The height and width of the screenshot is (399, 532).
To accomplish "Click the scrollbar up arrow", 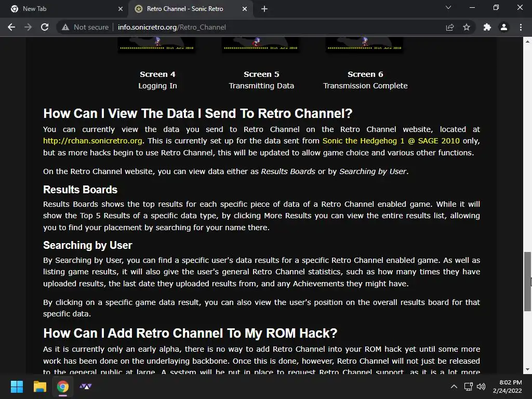I will (x=527, y=42).
